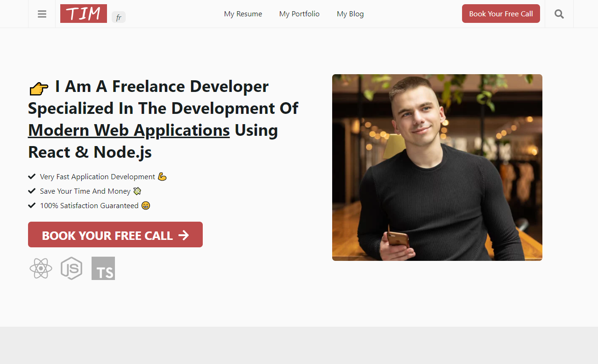The height and width of the screenshot is (364, 598).
Task: Click the search magnifier icon
Action: pos(559,14)
